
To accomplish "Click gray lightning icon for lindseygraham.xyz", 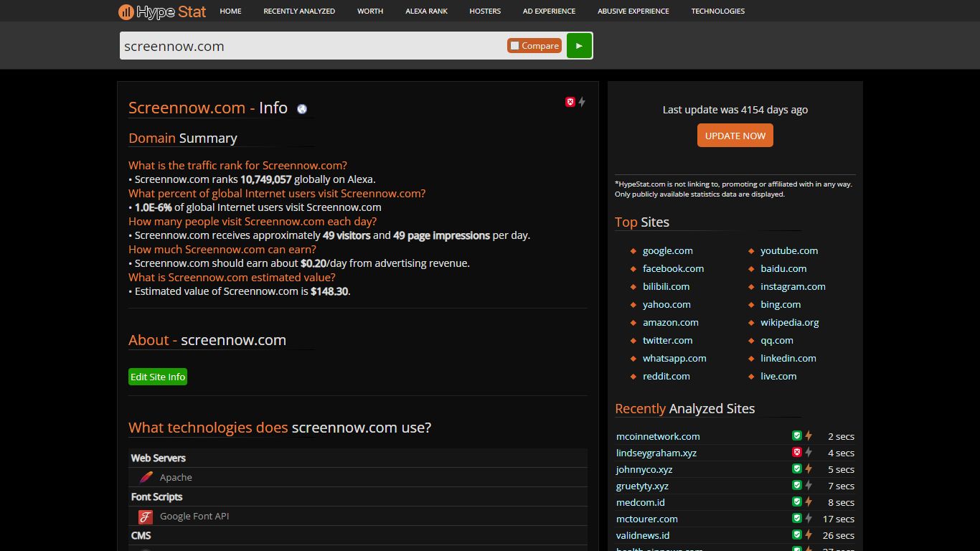I will [809, 452].
